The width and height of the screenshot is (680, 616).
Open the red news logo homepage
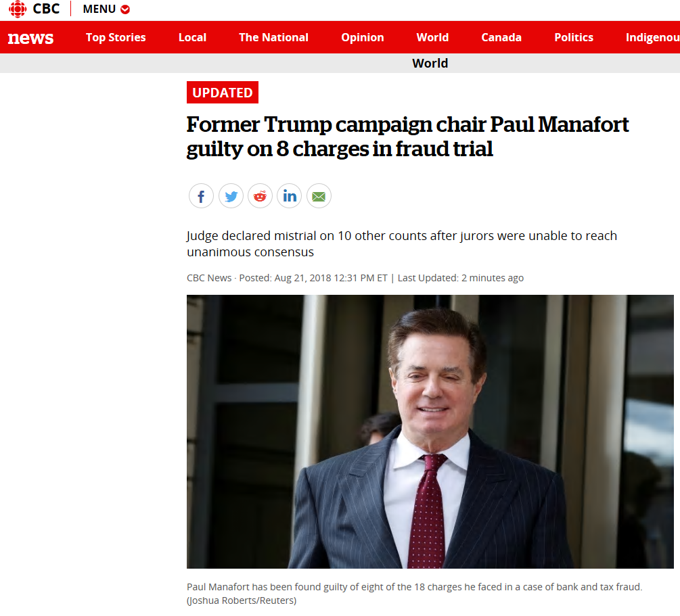coord(31,38)
